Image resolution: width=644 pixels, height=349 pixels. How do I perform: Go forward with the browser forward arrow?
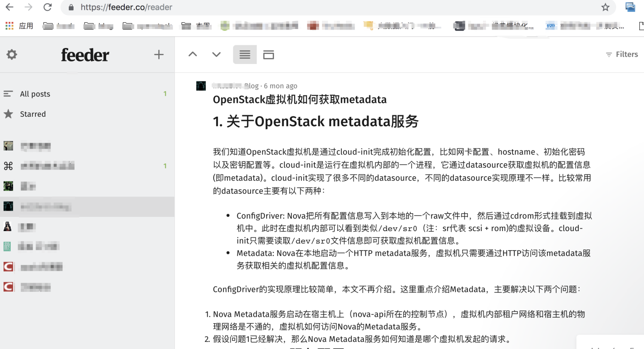pos(28,7)
